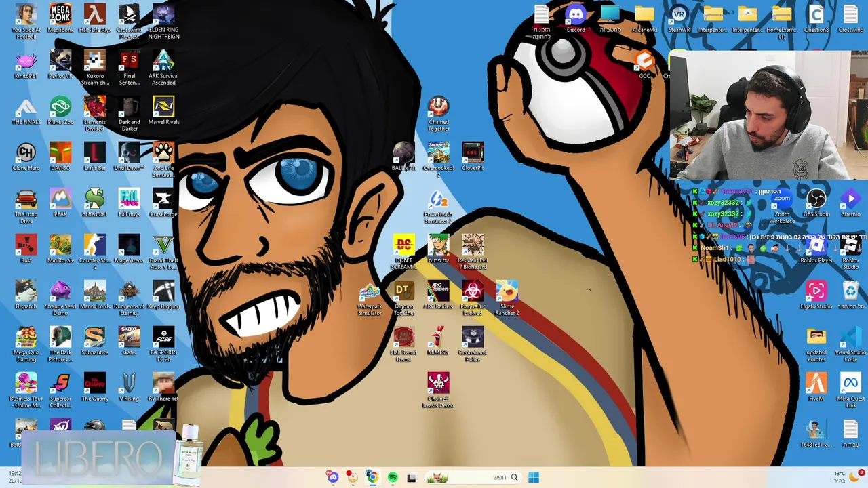Open Until Dawn shortcut
The image size is (868, 488).
click(129, 157)
